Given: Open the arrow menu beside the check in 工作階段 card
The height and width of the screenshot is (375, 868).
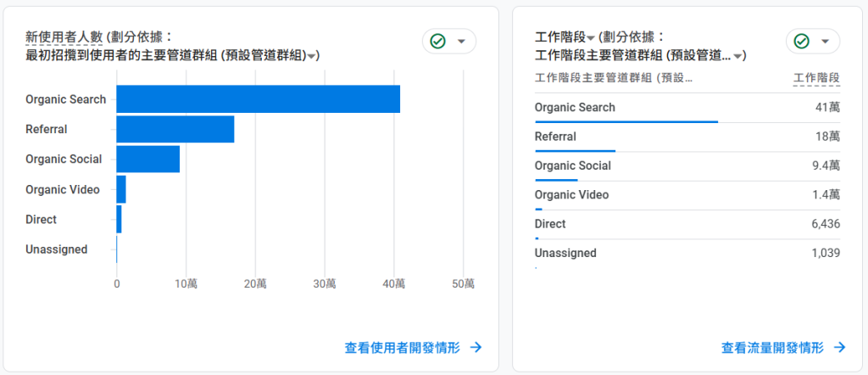Looking at the screenshot, I should (825, 42).
